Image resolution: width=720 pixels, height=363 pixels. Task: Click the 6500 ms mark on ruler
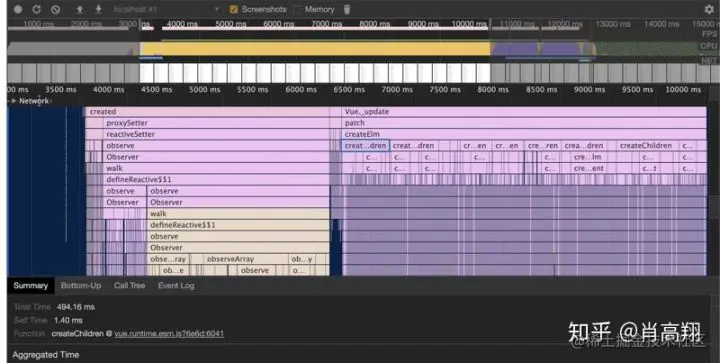(x=349, y=89)
